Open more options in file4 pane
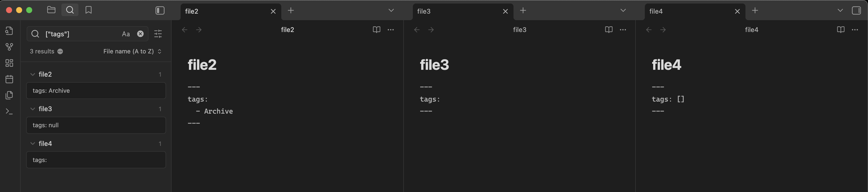Screen dimensions: 868x192 [855, 30]
